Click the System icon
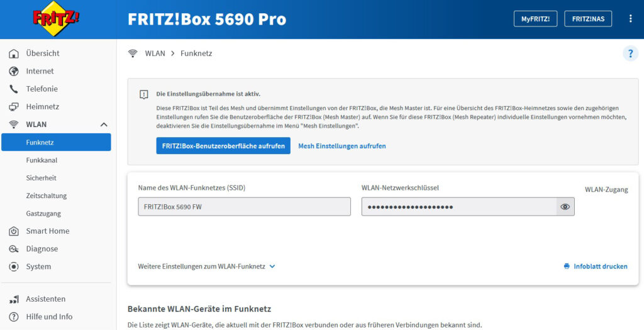Screen dimensions: 644x330 click(x=14, y=267)
